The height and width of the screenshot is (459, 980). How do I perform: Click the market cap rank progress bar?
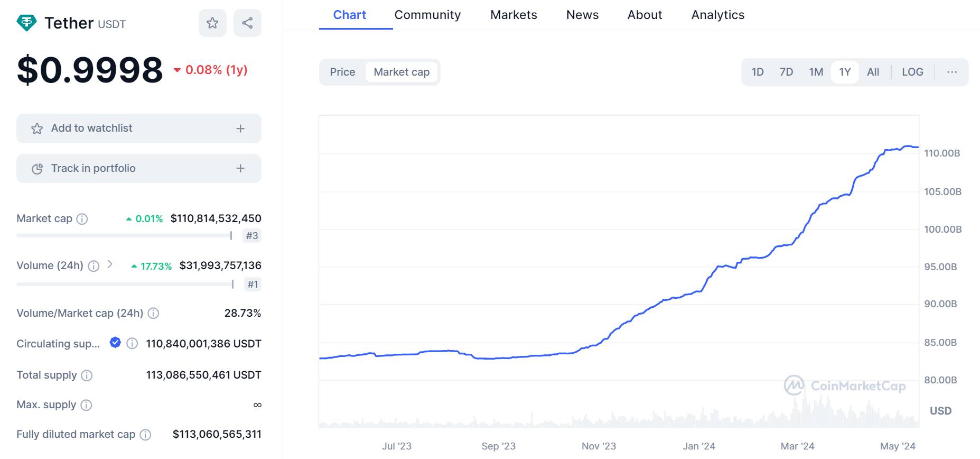tap(125, 236)
